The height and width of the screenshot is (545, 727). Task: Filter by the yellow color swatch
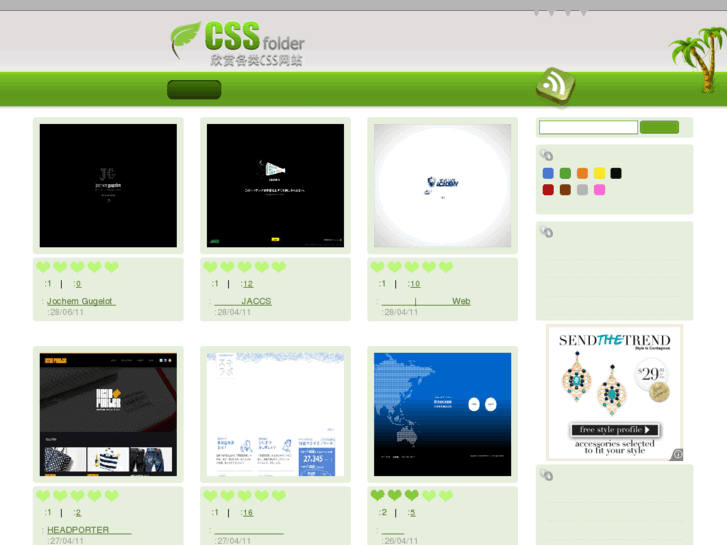[599, 173]
